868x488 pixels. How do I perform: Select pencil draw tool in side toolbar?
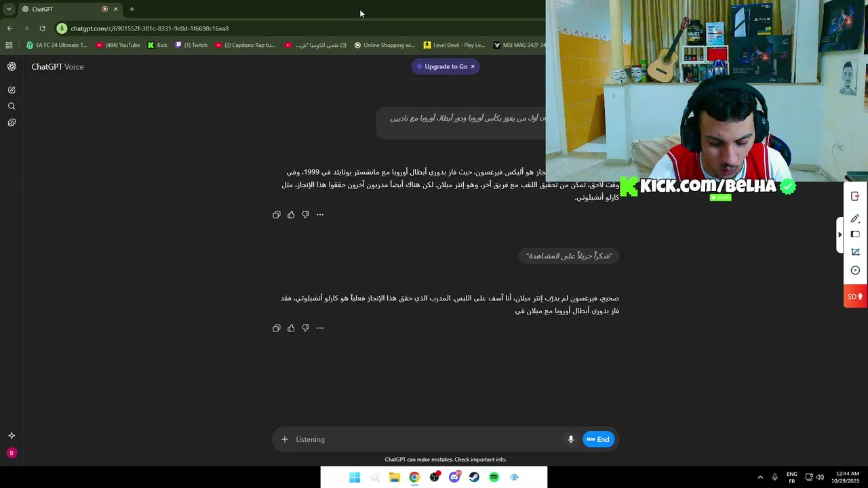pyautogui.click(x=855, y=219)
